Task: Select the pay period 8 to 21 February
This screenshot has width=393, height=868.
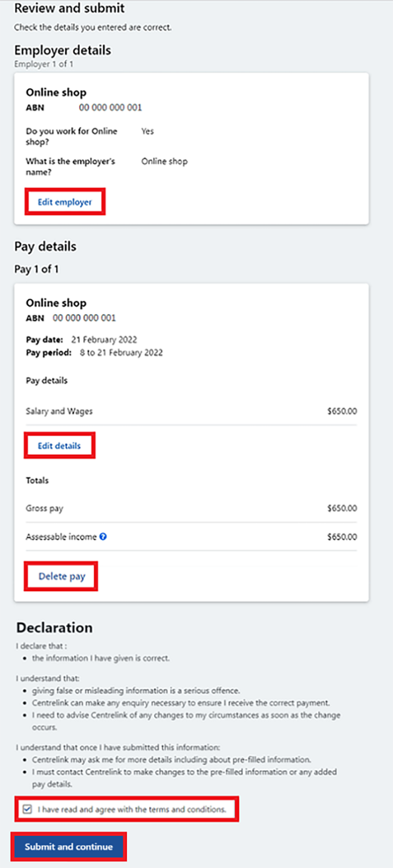Action: click(x=122, y=352)
